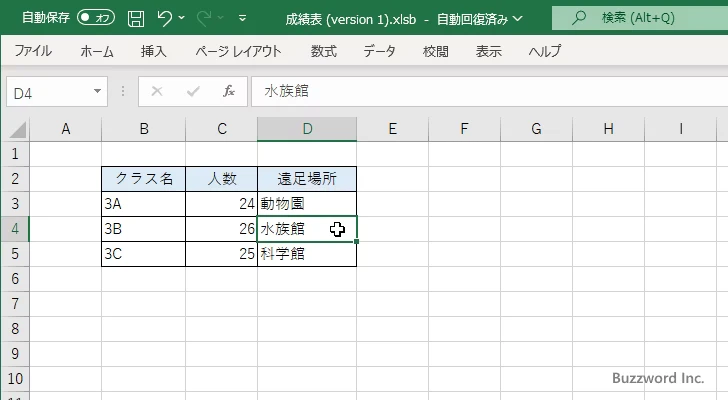Switch to the 挿入 tab
This screenshot has width=728, height=400.
click(x=154, y=51)
